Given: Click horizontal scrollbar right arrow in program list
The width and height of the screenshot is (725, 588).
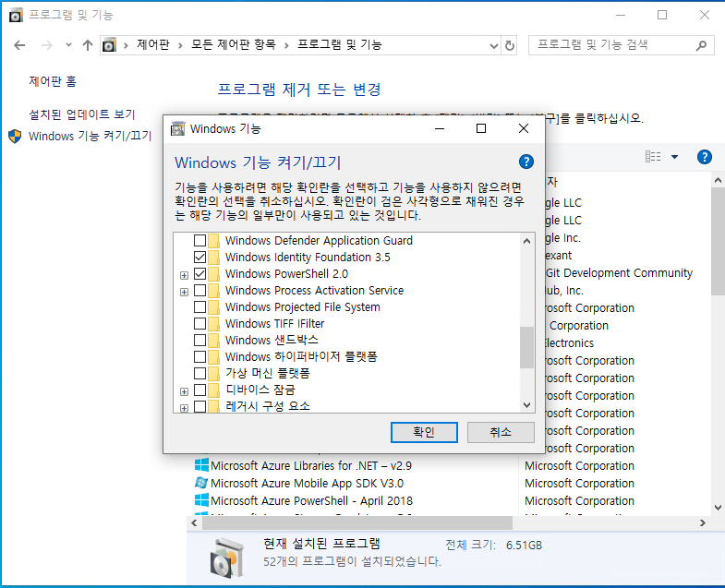Looking at the screenshot, I should point(703,522).
